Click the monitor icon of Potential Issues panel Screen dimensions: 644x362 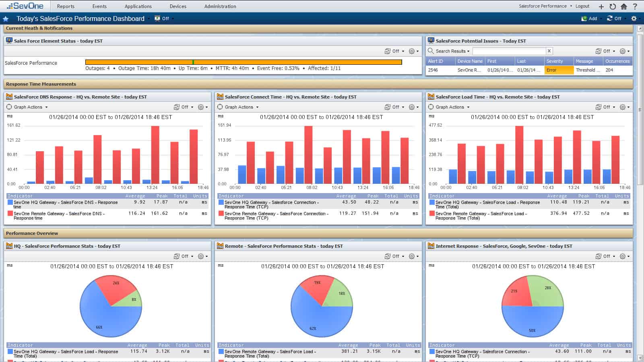click(431, 41)
